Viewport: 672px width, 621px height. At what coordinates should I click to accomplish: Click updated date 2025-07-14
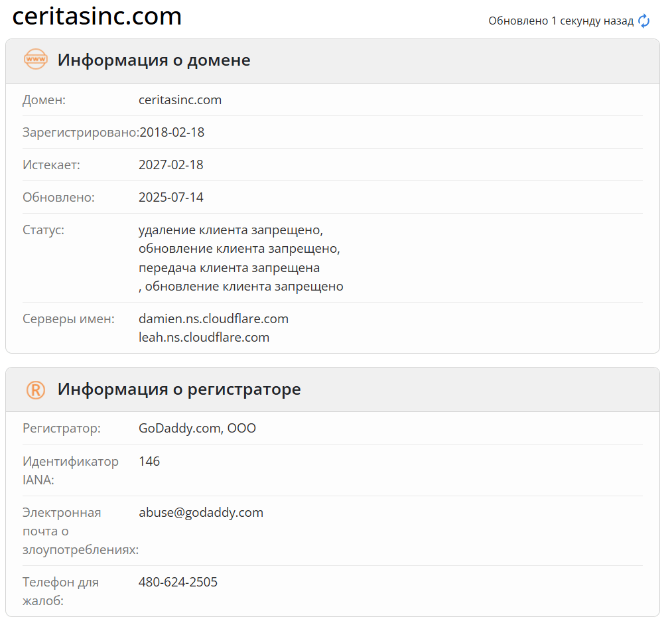(171, 197)
